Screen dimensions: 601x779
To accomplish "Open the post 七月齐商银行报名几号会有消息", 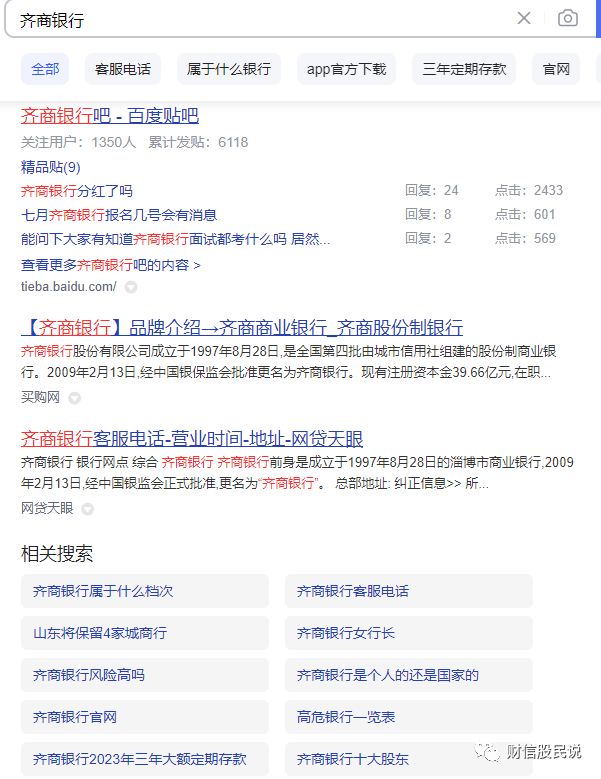I will click(119, 215).
